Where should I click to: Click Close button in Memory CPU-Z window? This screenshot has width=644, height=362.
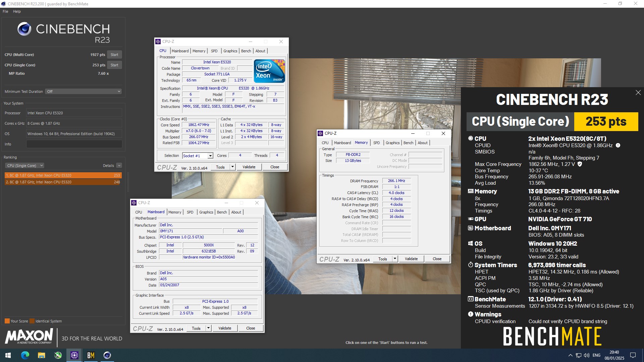coord(437,259)
